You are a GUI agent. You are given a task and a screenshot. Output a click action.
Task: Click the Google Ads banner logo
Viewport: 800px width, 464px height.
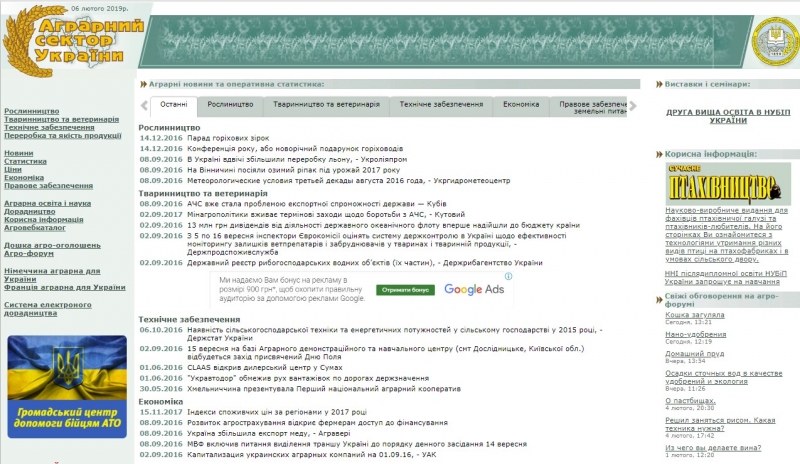[474, 289]
